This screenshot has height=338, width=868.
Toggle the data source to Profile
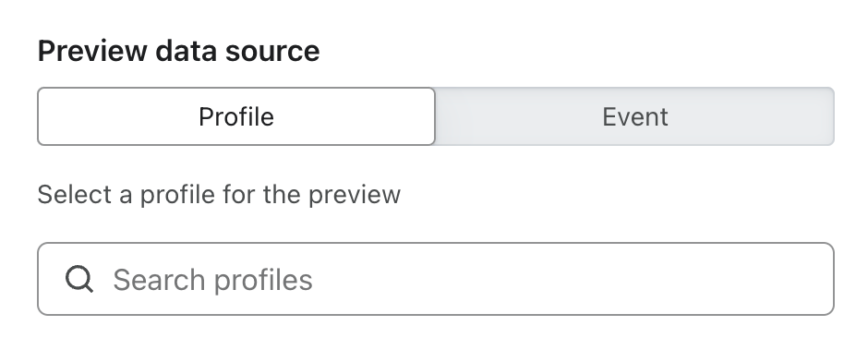(x=236, y=116)
